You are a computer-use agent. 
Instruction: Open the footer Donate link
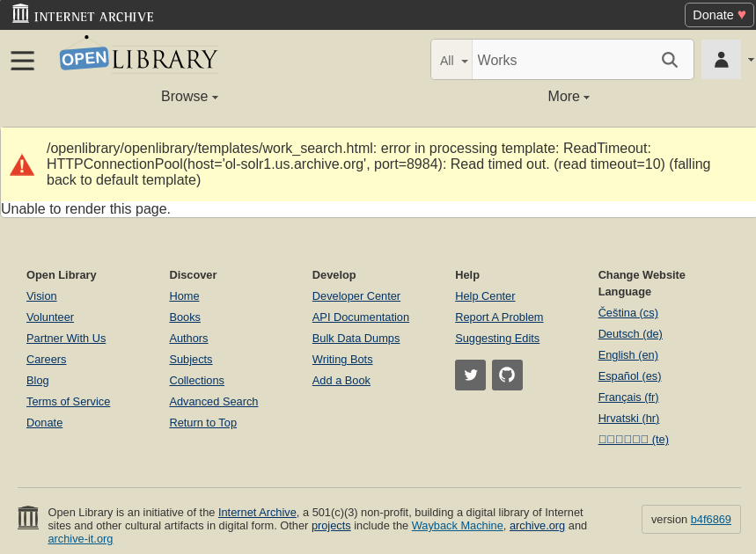click(44, 423)
